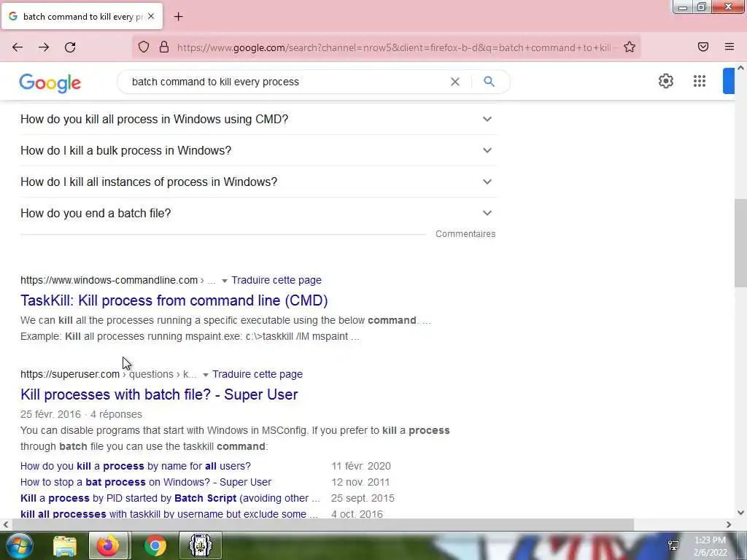
Task: Open dropdown arrow beside superuser.com URL
Action: click(205, 375)
